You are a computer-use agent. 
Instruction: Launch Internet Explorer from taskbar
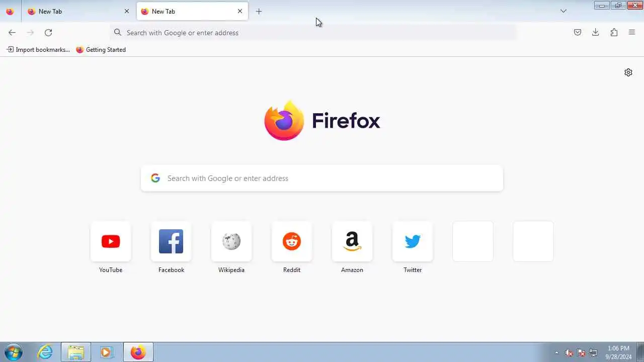pos(45,352)
